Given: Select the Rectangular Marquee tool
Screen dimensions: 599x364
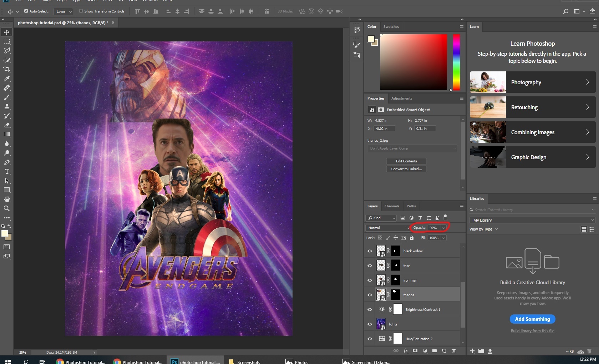Looking at the screenshot, I should [7, 41].
